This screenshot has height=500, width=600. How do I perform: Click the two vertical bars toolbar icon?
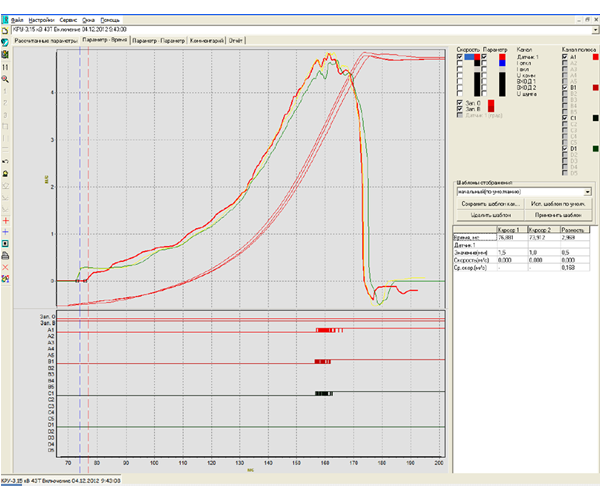pyautogui.click(x=5, y=67)
